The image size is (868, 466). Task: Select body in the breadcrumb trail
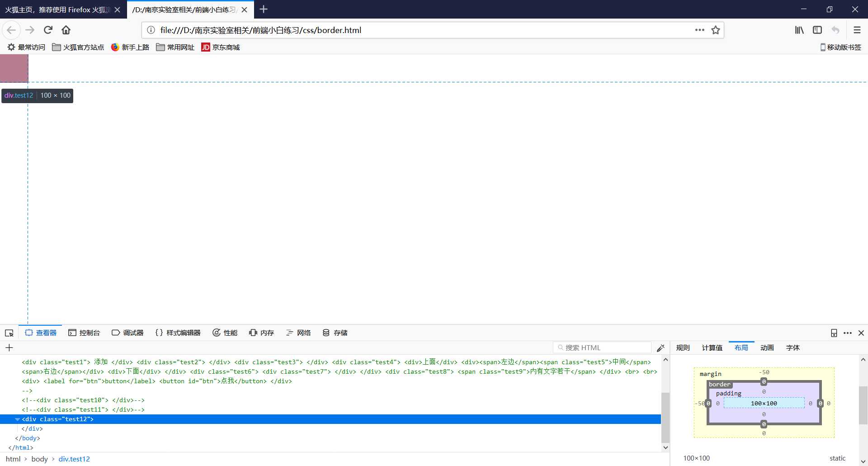pyautogui.click(x=39, y=459)
